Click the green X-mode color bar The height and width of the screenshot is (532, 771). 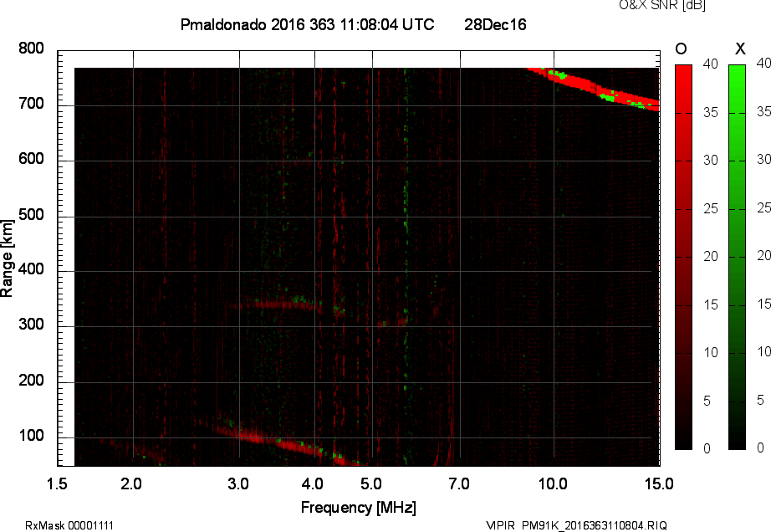pos(737,257)
